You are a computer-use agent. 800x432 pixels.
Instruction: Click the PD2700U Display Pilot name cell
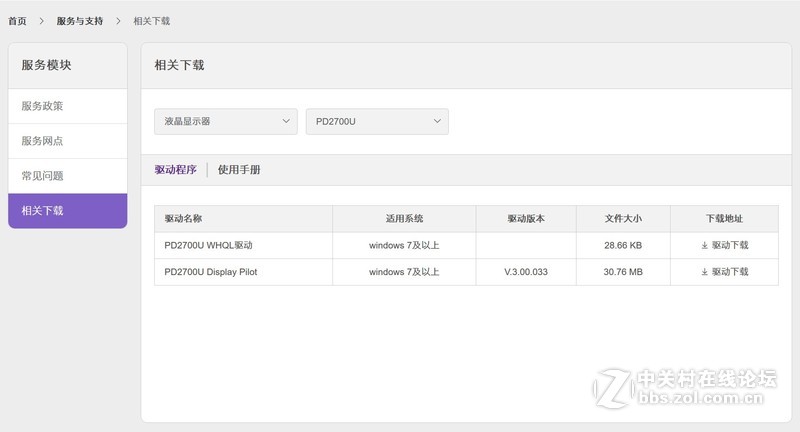pos(243,272)
